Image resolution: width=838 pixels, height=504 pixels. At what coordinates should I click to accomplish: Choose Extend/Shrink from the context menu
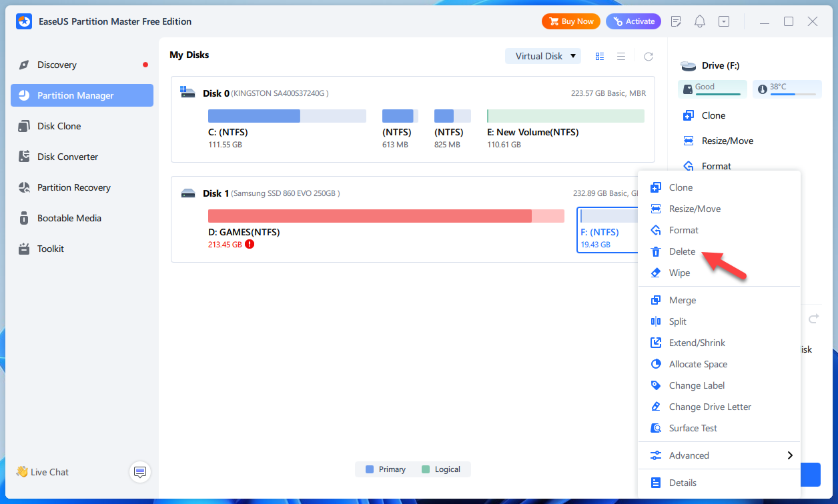719,343
